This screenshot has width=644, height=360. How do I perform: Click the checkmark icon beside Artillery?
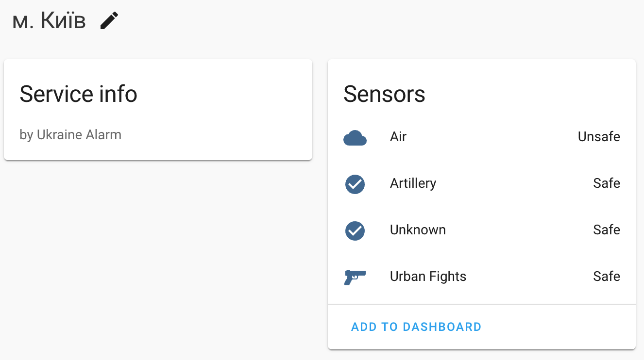tap(355, 184)
